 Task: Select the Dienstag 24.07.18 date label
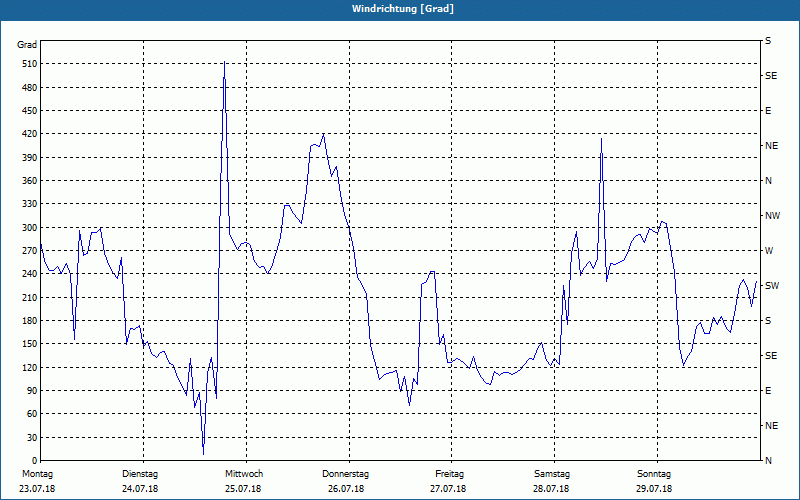point(140,481)
